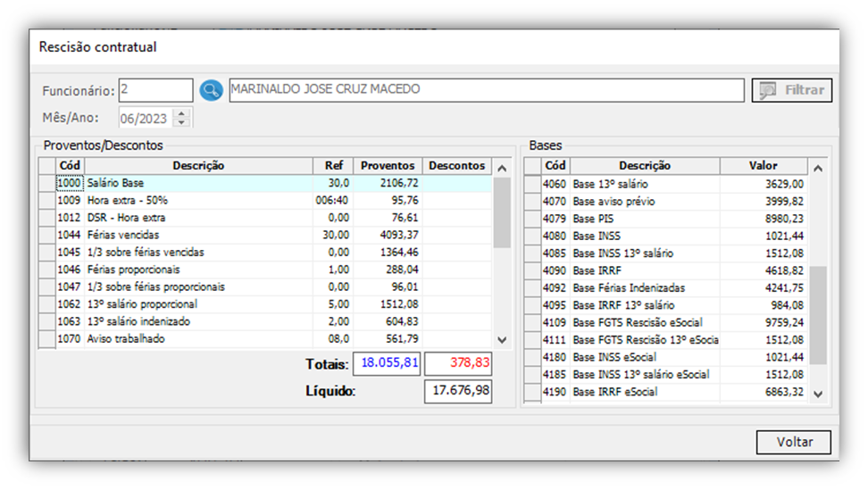Click the Ref value 006:40

pyautogui.click(x=332, y=200)
